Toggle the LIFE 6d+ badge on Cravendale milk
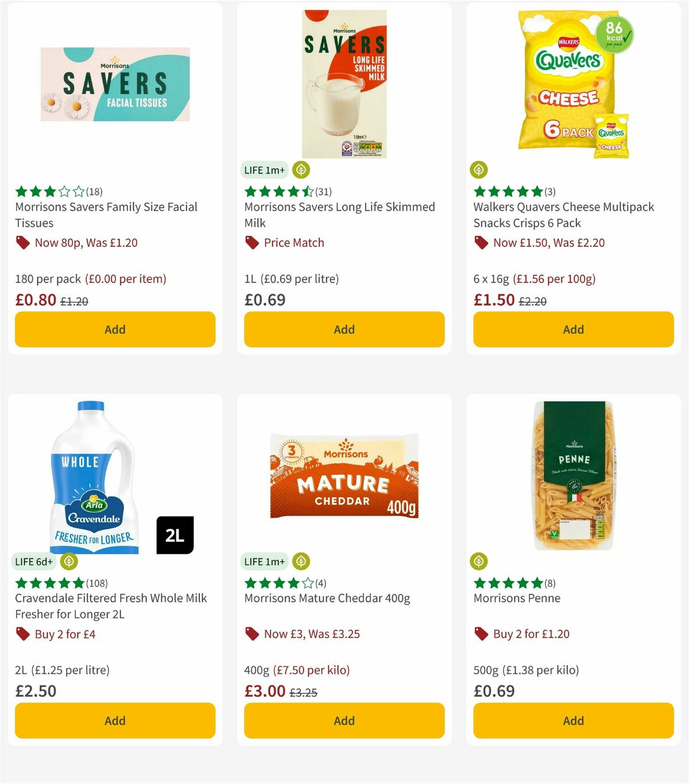 [34, 561]
